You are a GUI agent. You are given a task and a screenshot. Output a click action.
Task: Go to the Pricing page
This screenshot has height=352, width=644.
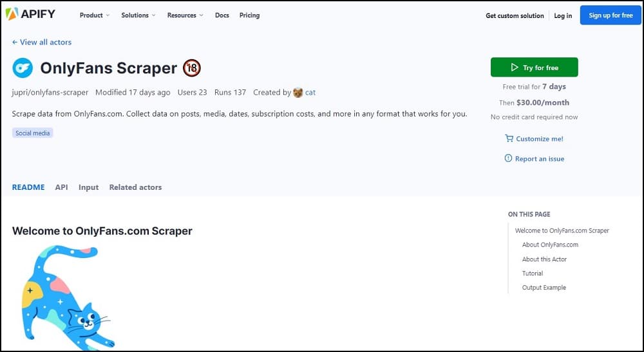tap(249, 15)
